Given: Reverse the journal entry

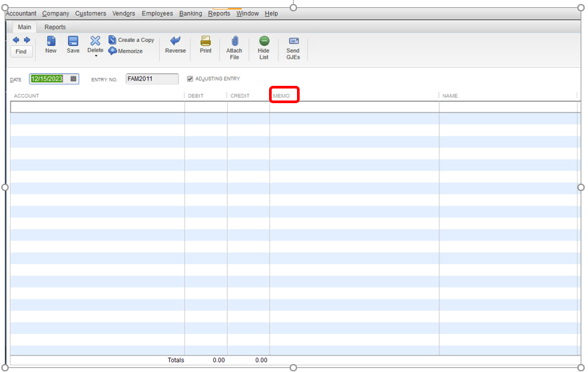Looking at the screenshot, I should coord(175,45).
